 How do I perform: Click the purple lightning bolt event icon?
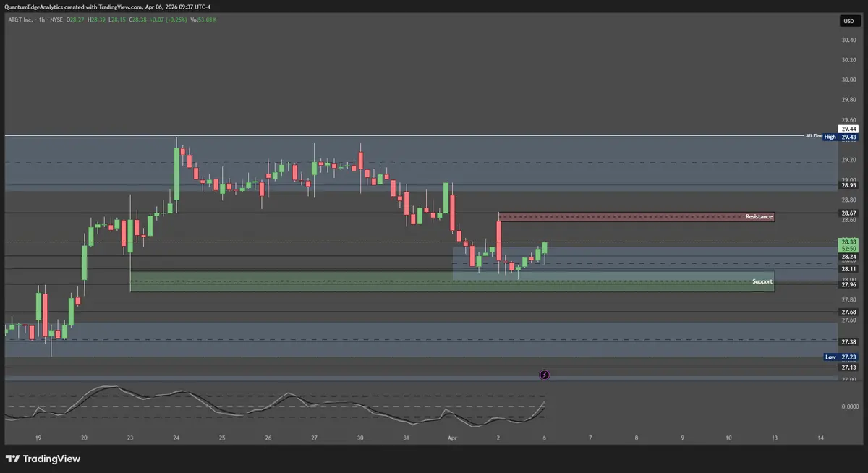(x=545, y=375)
